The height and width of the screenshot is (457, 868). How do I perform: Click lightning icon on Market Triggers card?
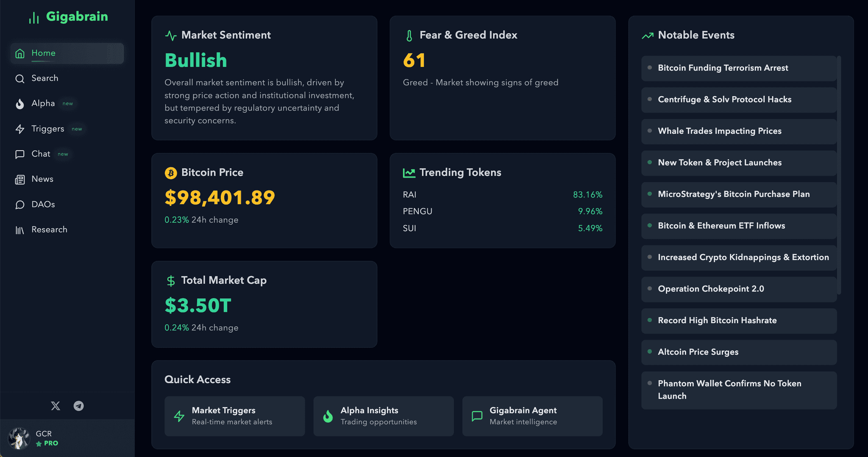[179, 416]
